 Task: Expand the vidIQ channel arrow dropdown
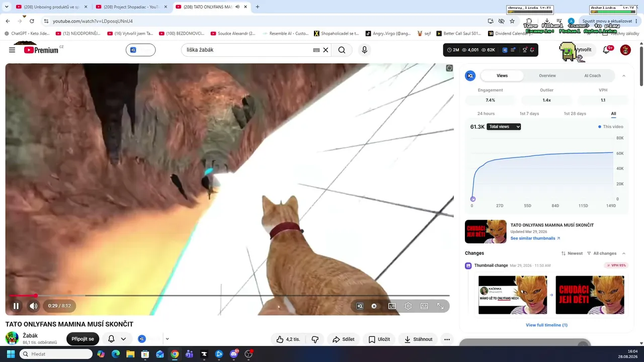[x=167, y=339]
